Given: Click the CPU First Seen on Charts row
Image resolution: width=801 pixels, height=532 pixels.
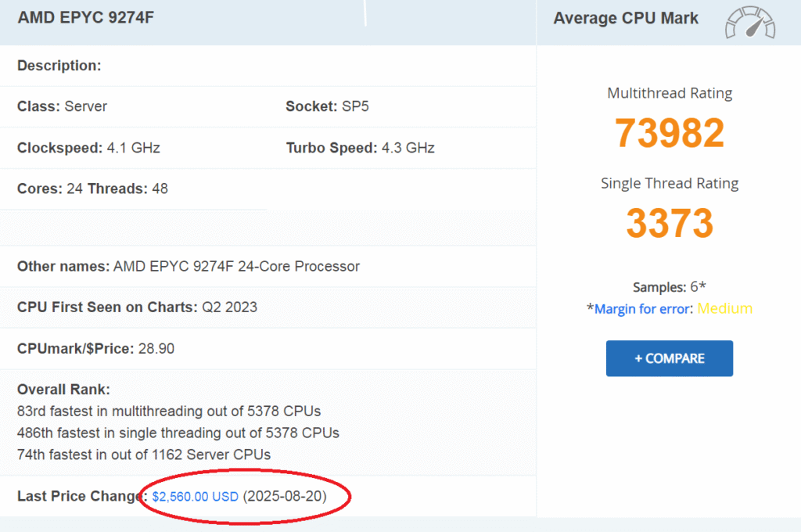Looking at the screenshot, I should pyautogui.click(x=137, y=307).
